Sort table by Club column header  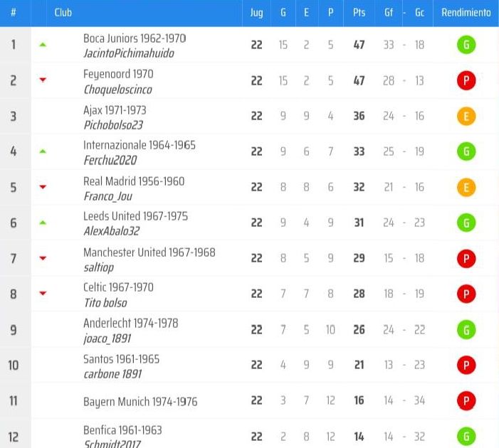coord(63,12)
